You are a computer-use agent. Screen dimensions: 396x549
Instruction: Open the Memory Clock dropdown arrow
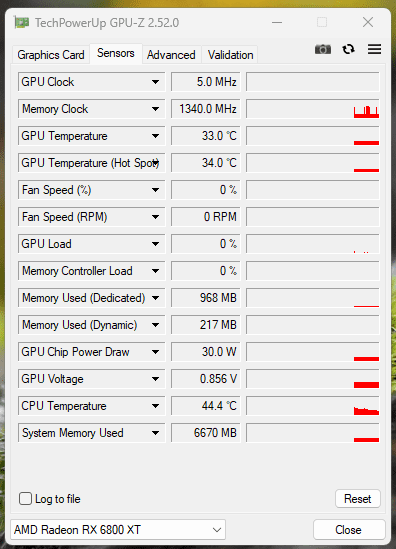coord(155,109)
